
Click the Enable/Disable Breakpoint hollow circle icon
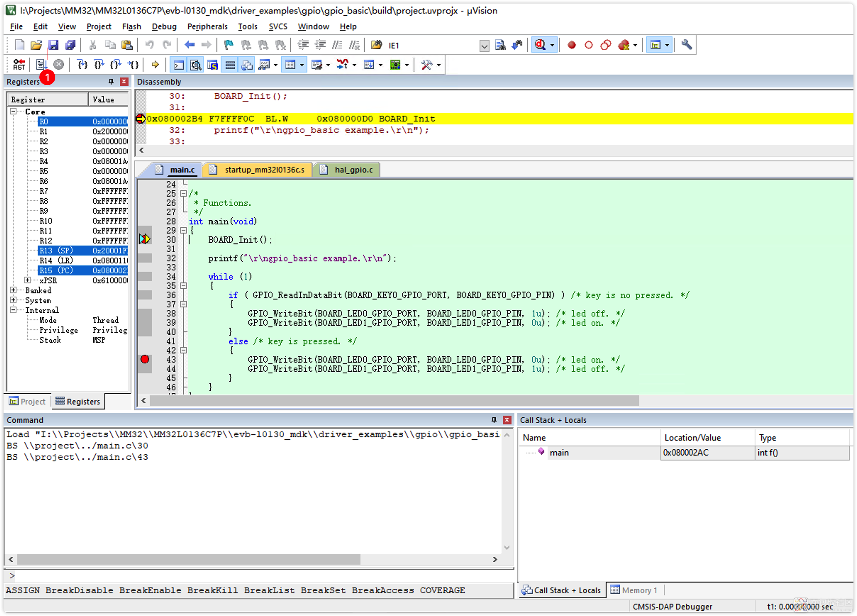[588, 45]
